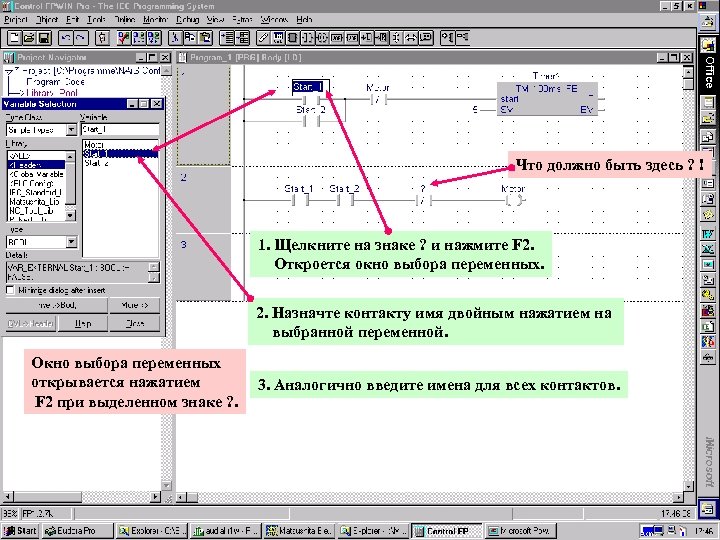
Task: Click the New file toolbar icon
Action: (x=14, y=38)
